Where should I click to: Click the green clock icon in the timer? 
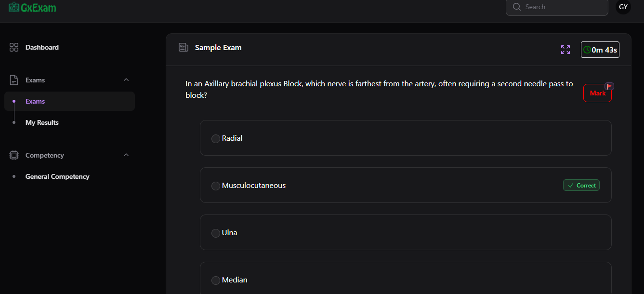588,49
